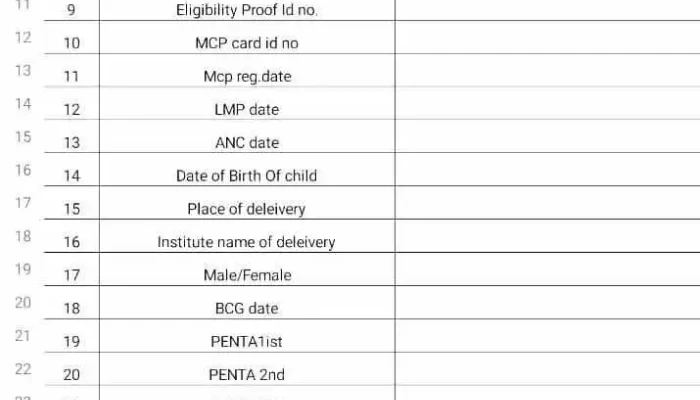Click empty value cell beside 'LMP date'

(548, 104)
